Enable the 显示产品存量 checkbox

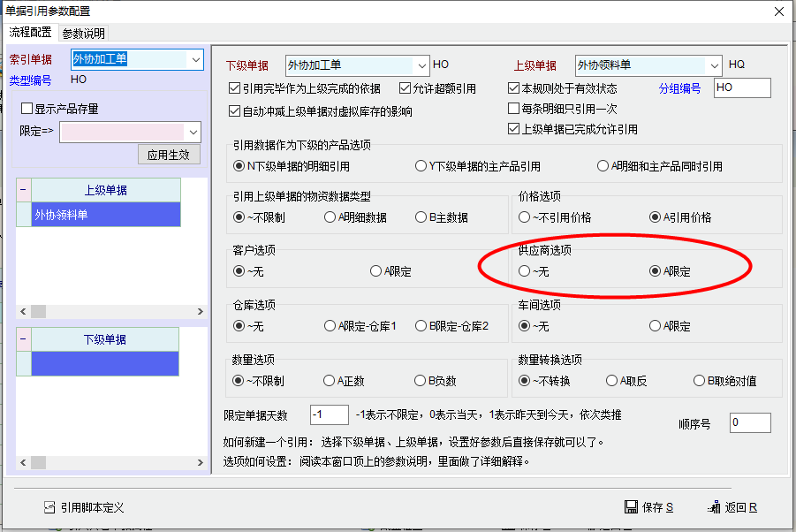pyautogui.click(x=27, y=110)
